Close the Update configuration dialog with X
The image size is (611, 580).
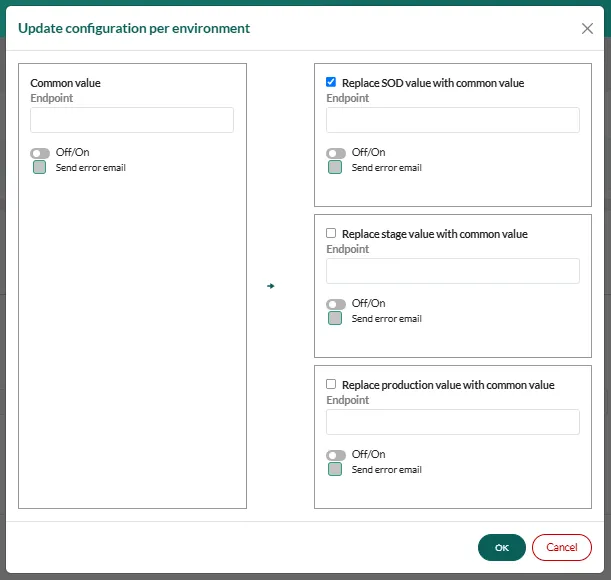pos(587,28)
